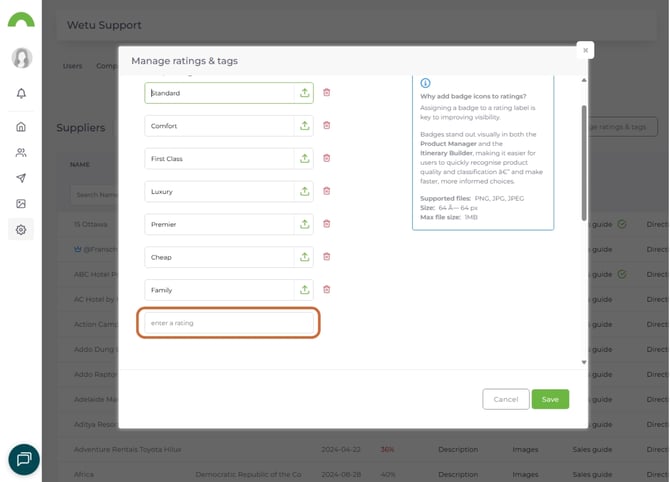
Task: Upload a badge for the First Class rating
Action: pos(304,159)
